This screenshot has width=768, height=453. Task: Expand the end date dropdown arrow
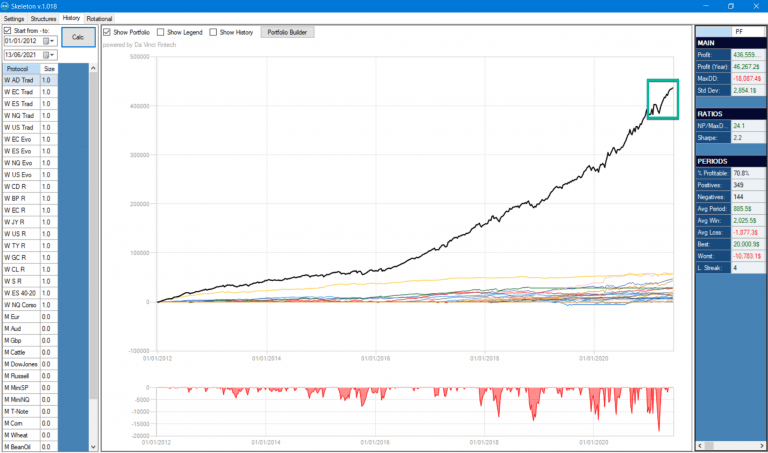click(51, 54)
